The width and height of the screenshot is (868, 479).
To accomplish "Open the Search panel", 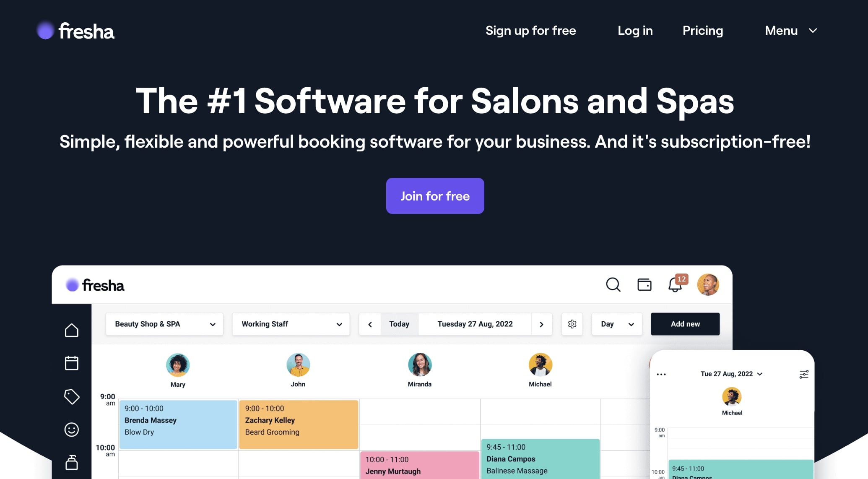I will 613,285.
